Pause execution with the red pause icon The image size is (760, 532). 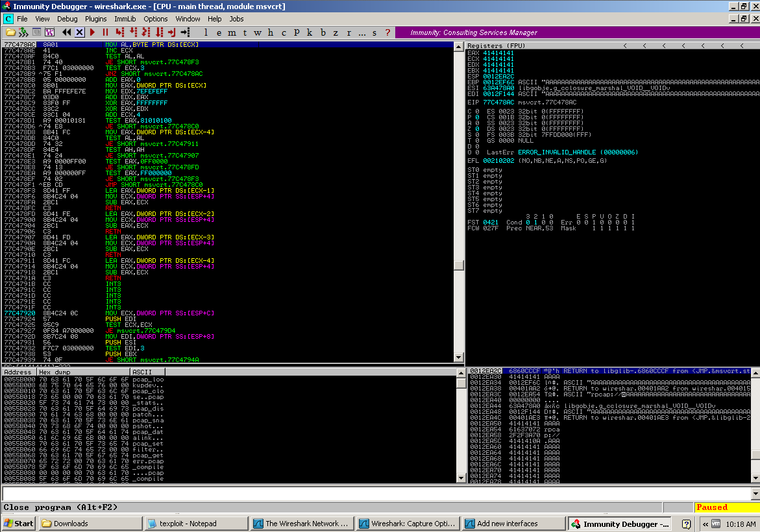tap(105, 32)
